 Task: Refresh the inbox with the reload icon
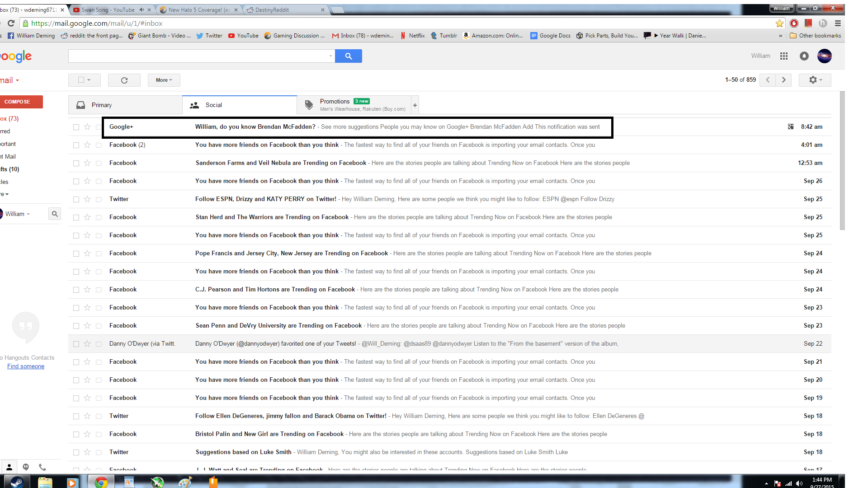[x=124, y=80]
